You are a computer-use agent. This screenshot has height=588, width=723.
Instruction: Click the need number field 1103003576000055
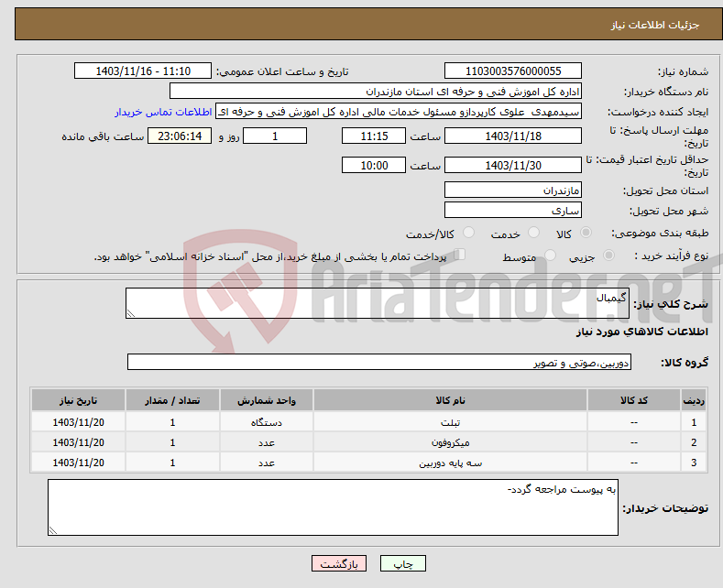(x=513, y=71)
